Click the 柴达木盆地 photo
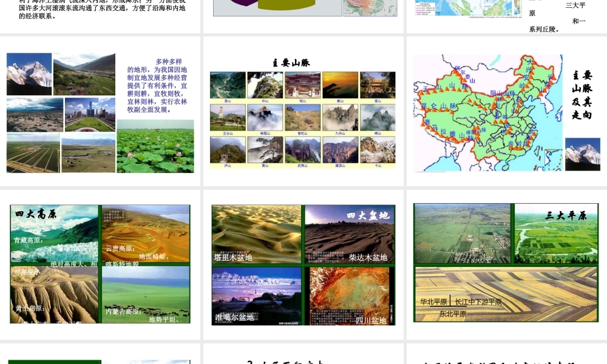This screenshot has width=607, height=364. click(350, 234)
